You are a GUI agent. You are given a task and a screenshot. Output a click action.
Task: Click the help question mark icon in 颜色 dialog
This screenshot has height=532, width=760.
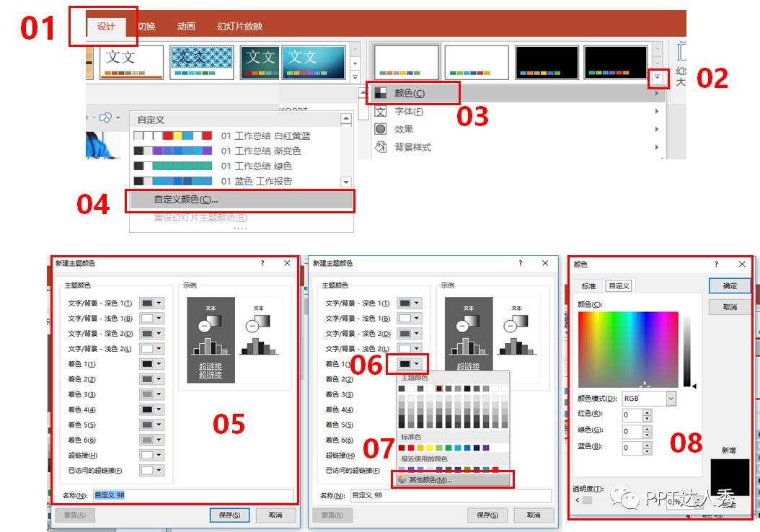tap(716, 265)
